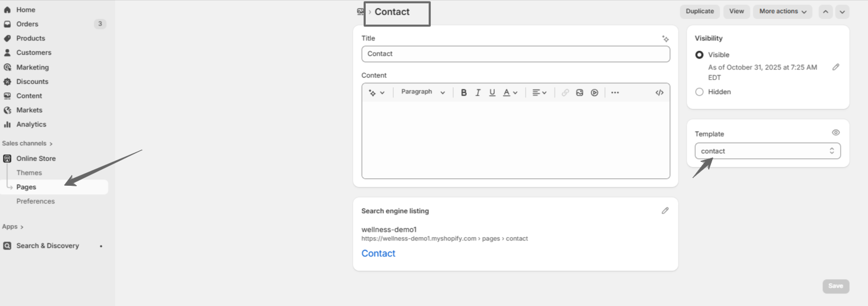This screenshot has height=306, width=868.
Task: Insert an image into the content
Action: pos(580,92)
